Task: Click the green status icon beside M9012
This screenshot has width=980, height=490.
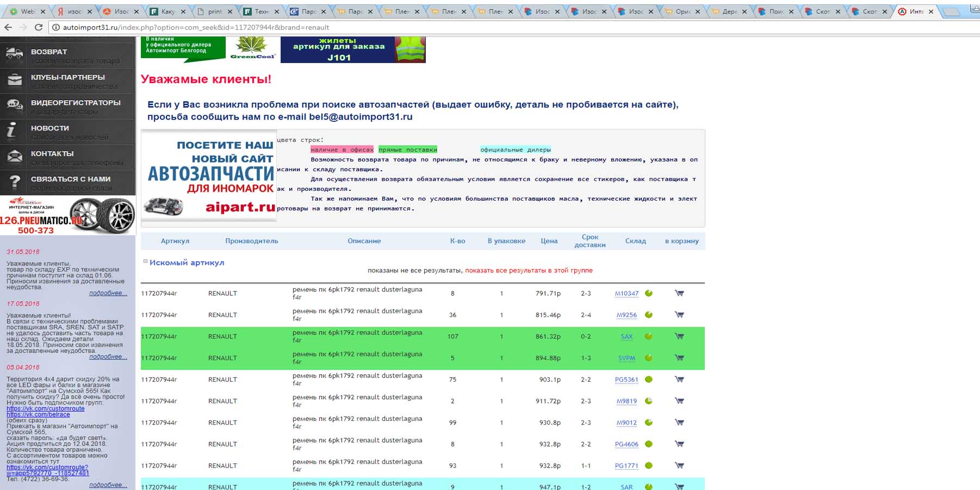Action: click(649, 423)
